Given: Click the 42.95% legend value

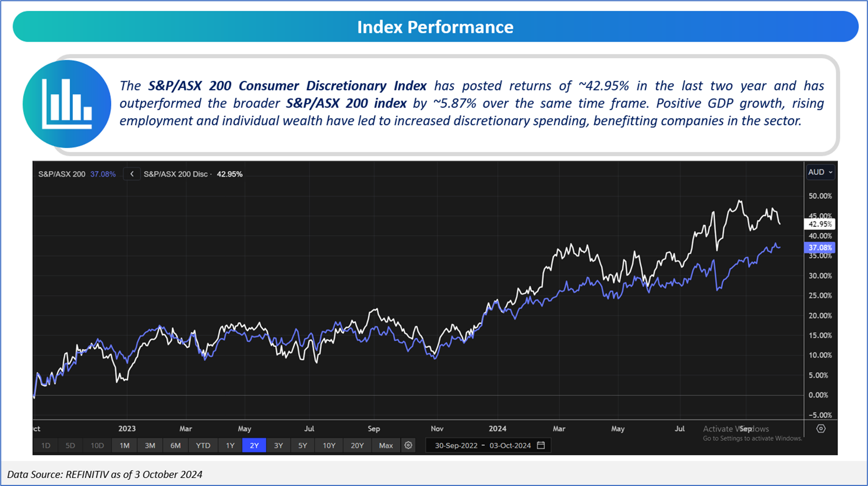Looking at the screenshot, I should point(230,174).
